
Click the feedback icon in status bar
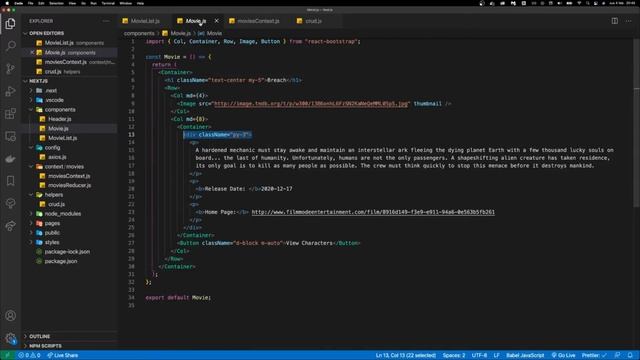point(618,356)
